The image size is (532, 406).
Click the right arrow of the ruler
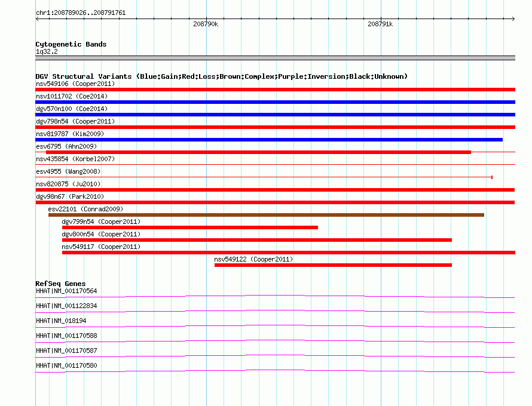click(513, 19)
